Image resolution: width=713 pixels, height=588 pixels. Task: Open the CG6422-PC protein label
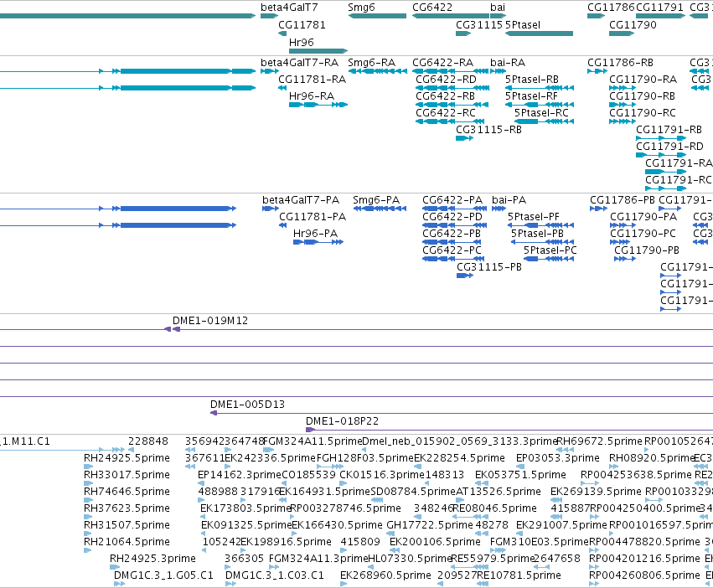click(452, 251)
